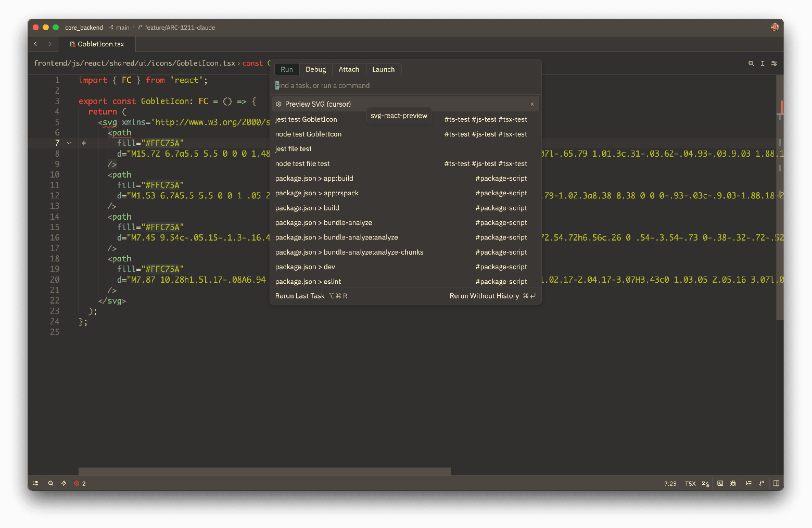This screenshot has height=528, width=812.
Task: Click the edit prediction icon beside TSX
Action: [705, 483]
